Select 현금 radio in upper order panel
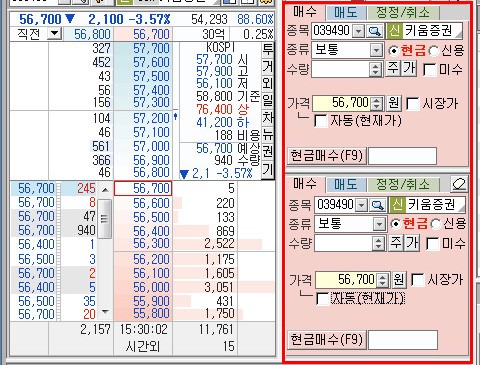This screenshot has width=480, height=365. (x=394, y=51)
